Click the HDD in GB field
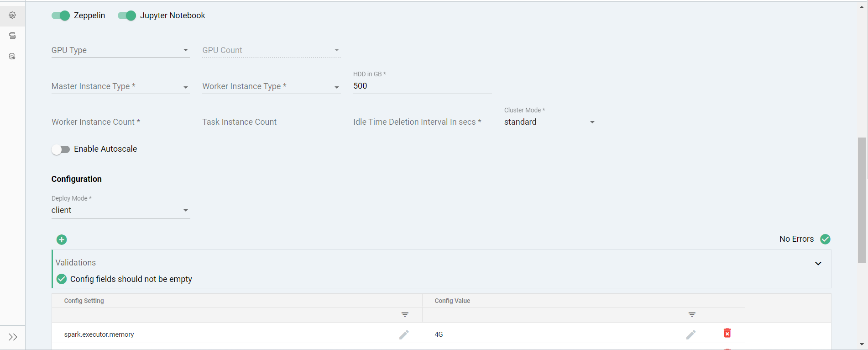The width and height of the screenshot is (868, 350). click(422, 86)
